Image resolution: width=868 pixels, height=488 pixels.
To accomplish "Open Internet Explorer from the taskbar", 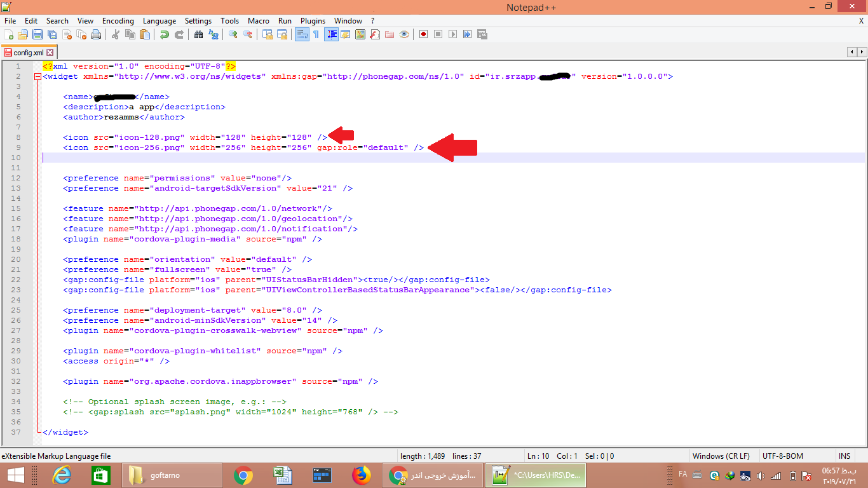I will 62,475.
